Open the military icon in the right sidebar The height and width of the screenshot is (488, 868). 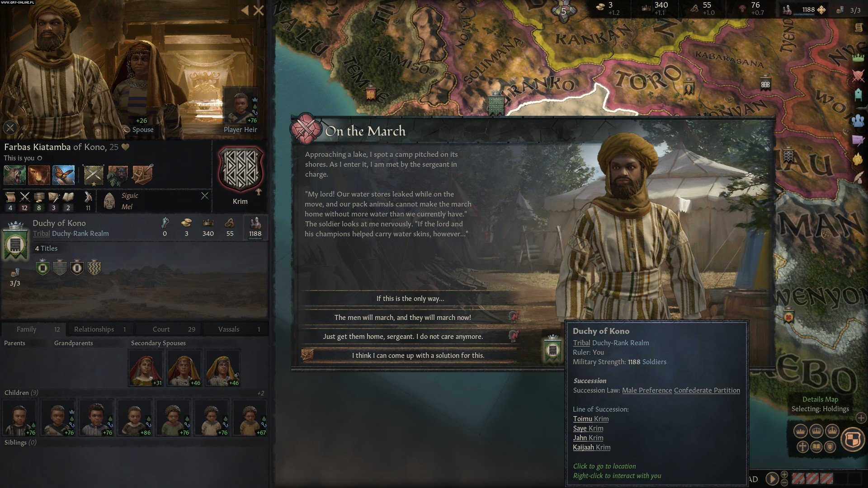(x=858, y=76)
